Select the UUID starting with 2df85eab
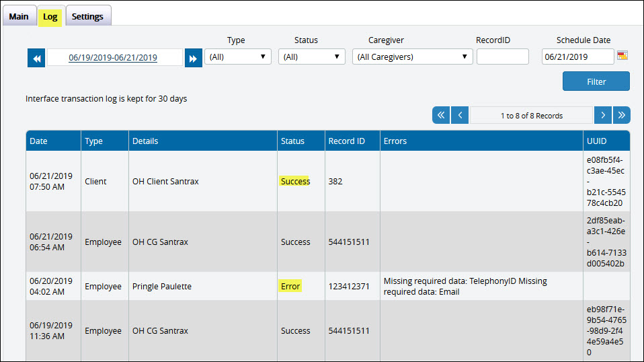644x362 pixels. pos(606,242)
